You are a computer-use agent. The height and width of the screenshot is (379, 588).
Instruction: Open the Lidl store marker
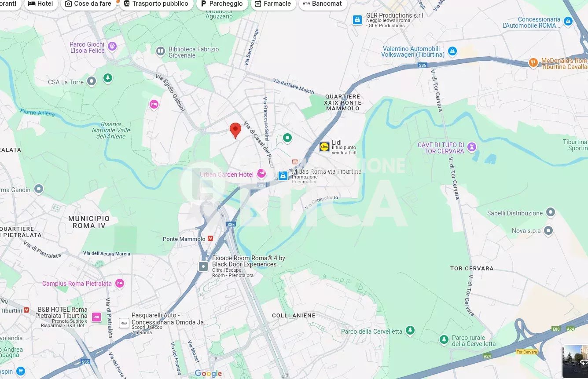click(x=324, y=147)
